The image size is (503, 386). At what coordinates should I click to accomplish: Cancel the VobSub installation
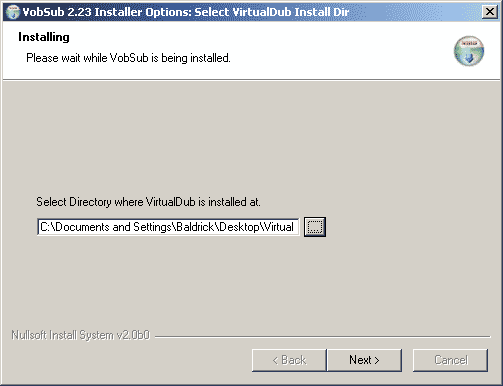[x=450, y=360]
